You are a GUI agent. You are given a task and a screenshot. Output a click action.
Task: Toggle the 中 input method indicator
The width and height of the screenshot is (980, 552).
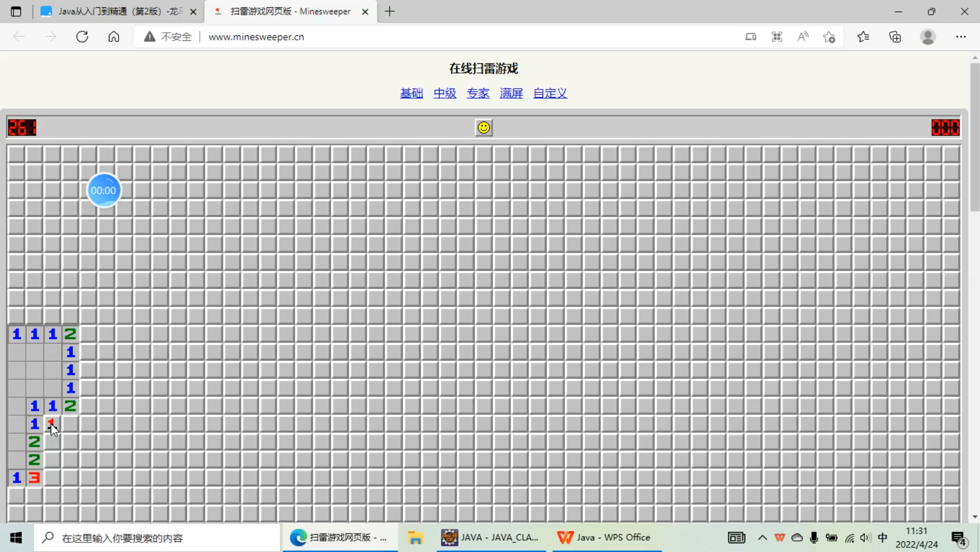882,538
